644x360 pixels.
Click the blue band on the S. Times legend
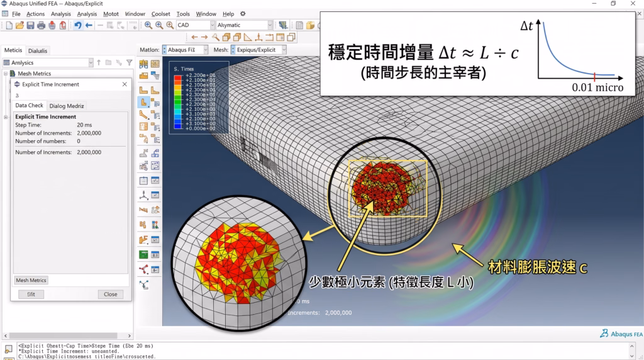click(x=178, y=123)
